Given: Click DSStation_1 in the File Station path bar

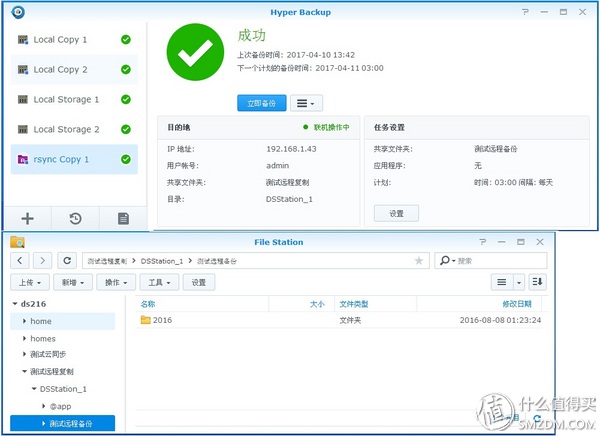Looking at the screenshot, I should click(x=161, y=261).
